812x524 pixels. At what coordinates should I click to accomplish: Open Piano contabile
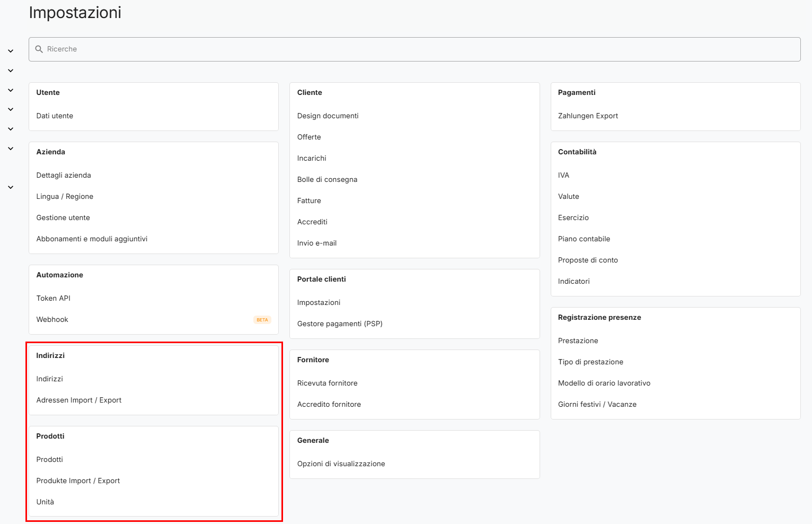click(x=584, y=239)
